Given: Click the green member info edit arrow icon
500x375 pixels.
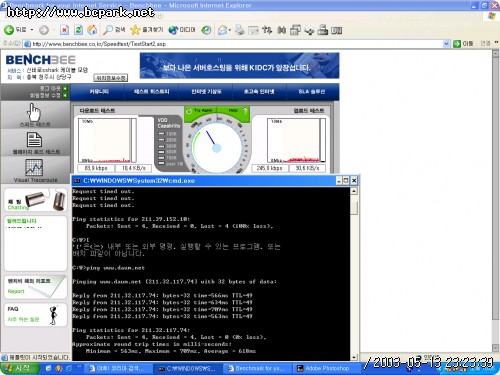Looking at the screenshot, I should pos(65,96).
